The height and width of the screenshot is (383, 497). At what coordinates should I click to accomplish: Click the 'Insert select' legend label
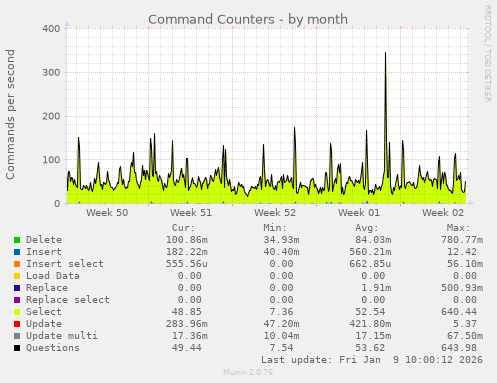tap(65, 264)
